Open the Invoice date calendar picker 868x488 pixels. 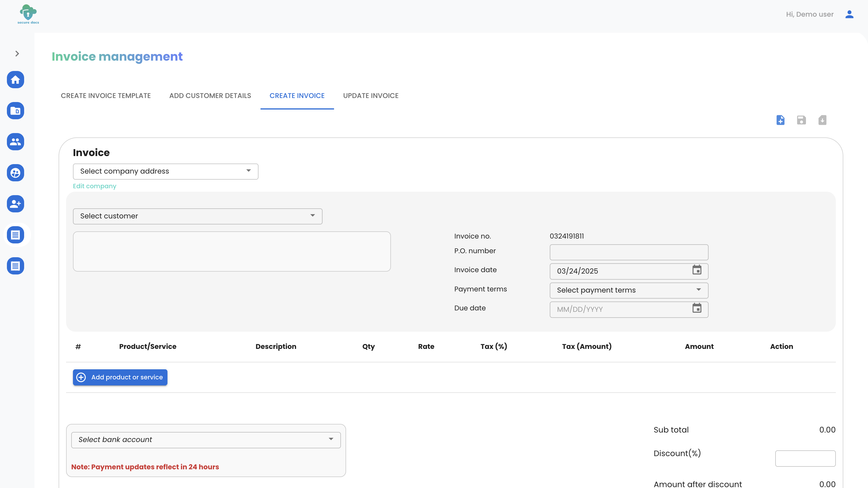pyautogui.click(x=697, y=270)
